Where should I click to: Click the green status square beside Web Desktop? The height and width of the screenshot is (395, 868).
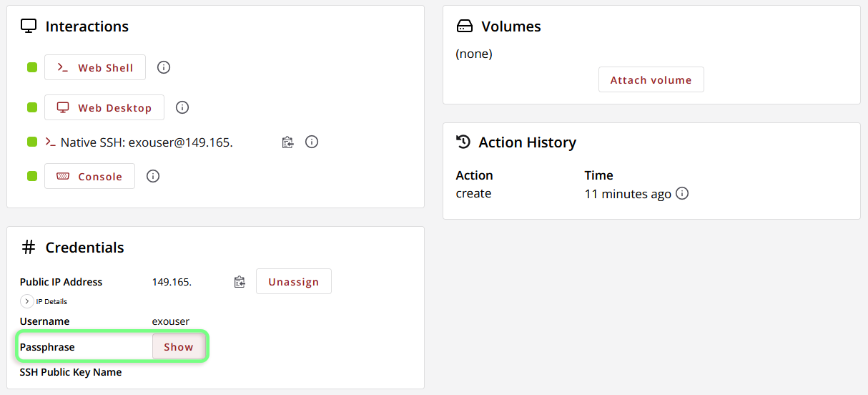[32, 107]
